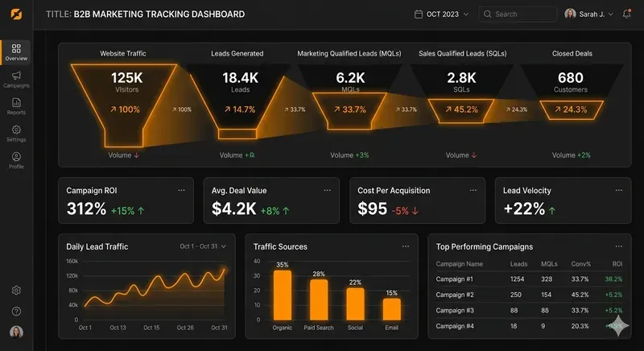
Task: Click the 1254 leads cell
Action: (517, 279)
